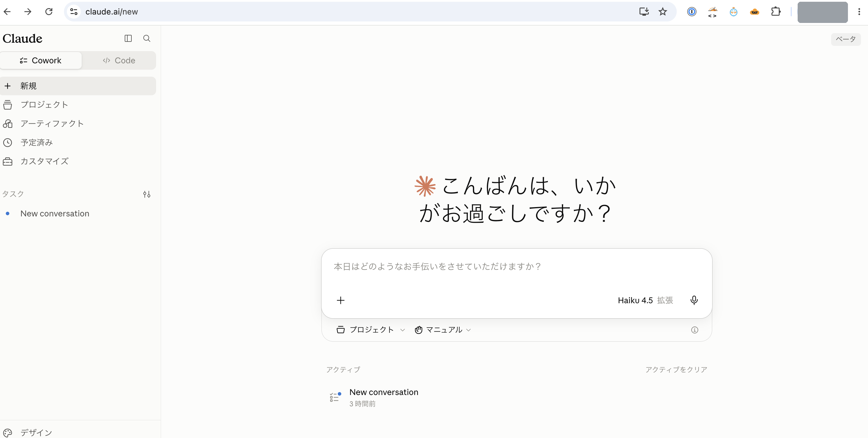Open the Extensions puzzle piece menu

coord(776,12)
